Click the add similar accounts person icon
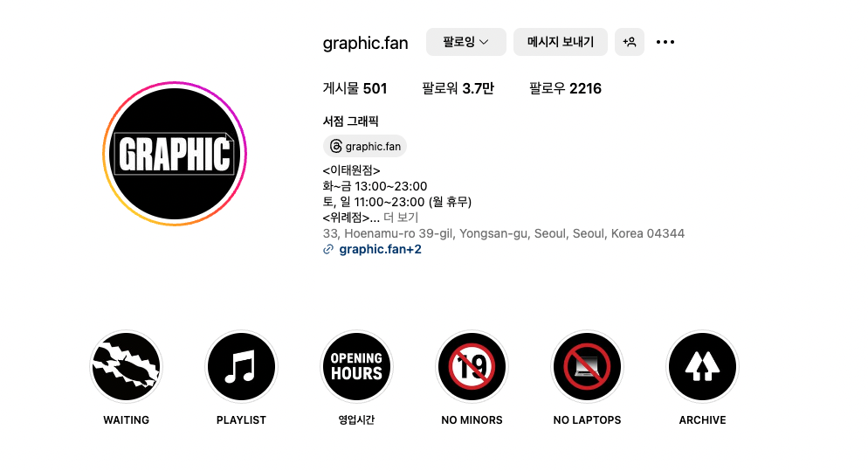The width and height of the screenshot is (868, 471). [x=630, y=42]
